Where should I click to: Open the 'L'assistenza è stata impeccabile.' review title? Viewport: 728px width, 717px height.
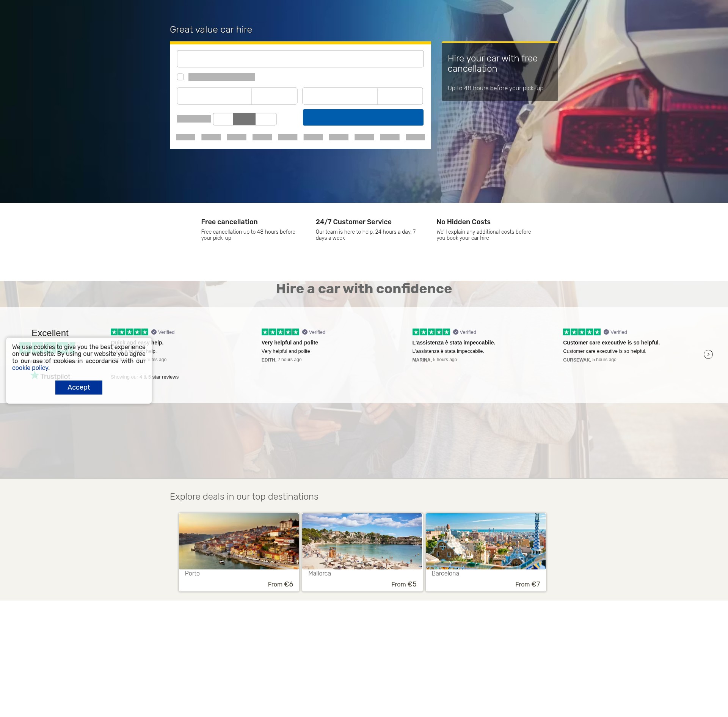coord(454,343)
